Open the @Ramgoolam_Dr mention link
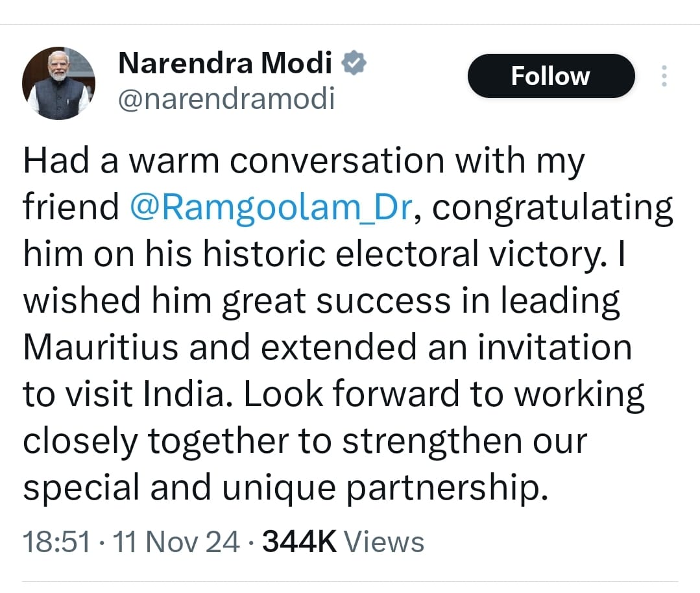 click(x=271, y=208)
